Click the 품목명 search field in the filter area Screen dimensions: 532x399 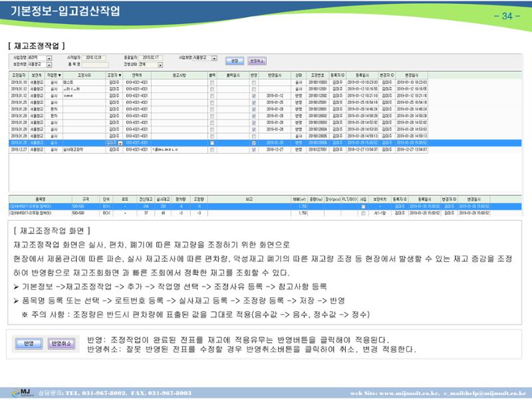click(95, 65)
